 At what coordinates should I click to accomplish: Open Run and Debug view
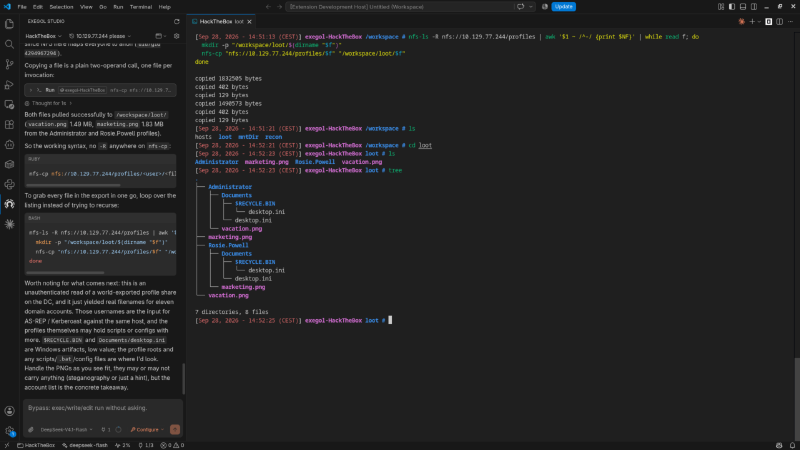click(9, 85)
